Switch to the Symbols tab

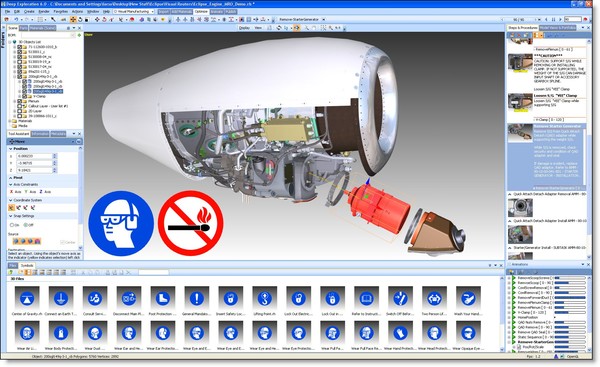tap(27, 266)
